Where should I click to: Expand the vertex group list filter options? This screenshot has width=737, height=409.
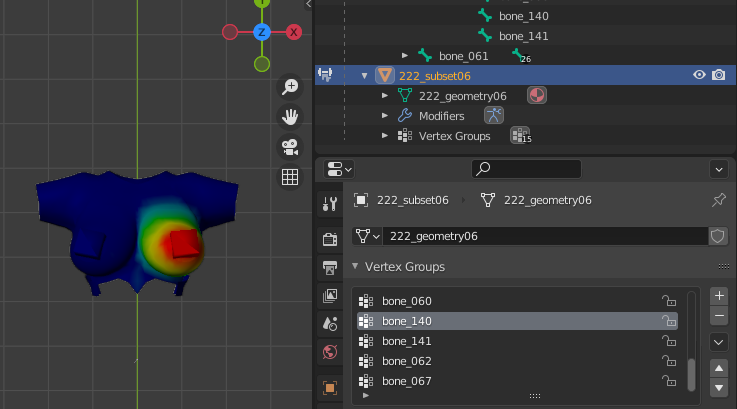366,396
